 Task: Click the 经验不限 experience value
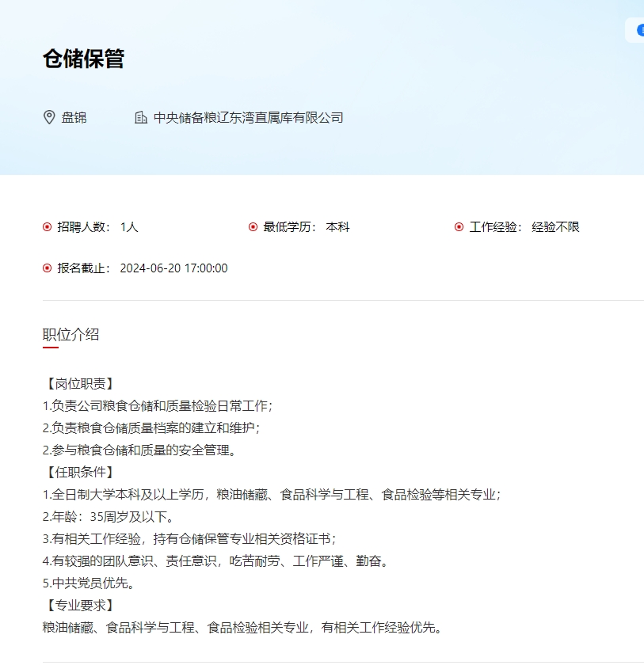click(555, 227)
